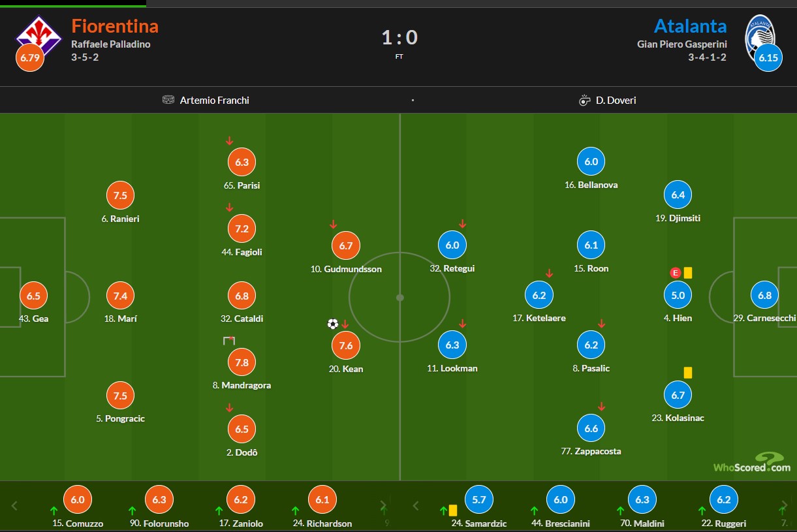797x532 pixels.
Task: Select Kean's 7.6 rating circle
Action: pos(346,346)
